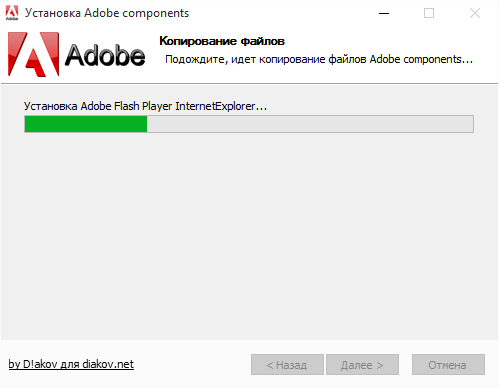Click the Установка Adobe Flash Player InternetExplorer status label

coord(145,106)
